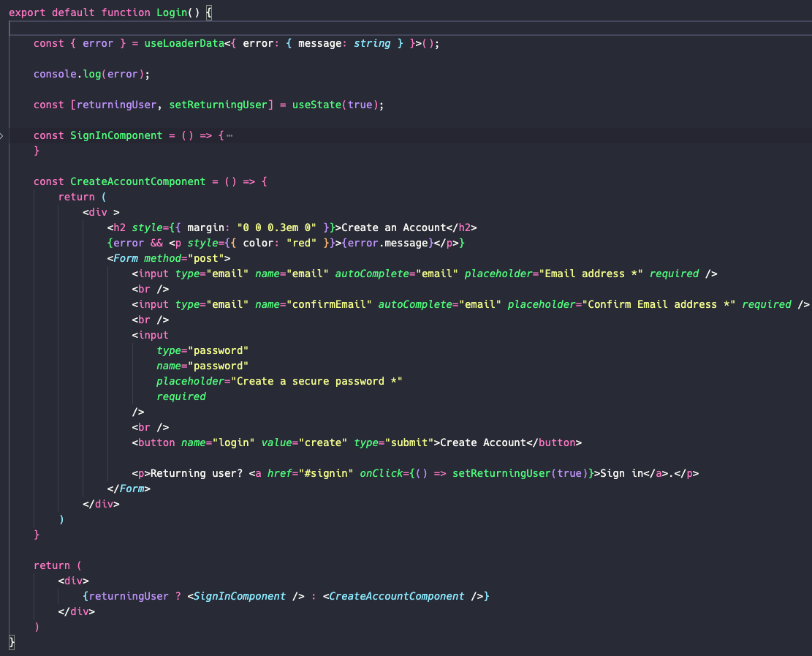Click value="create" on the button tag

(x=304, y=443)
